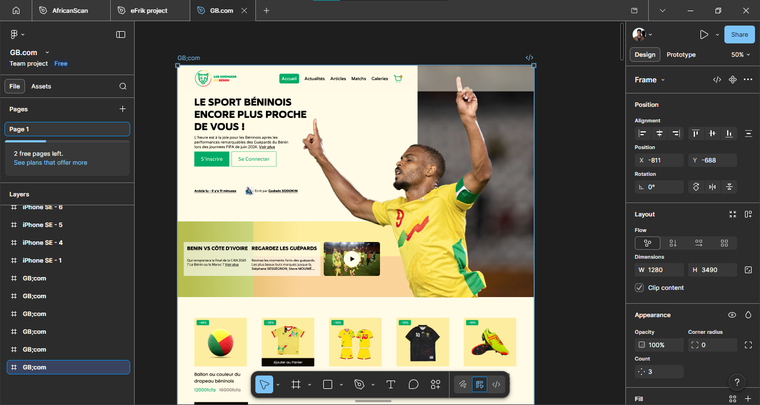
Task: Open the help question mark button
Action: point(737,382)
